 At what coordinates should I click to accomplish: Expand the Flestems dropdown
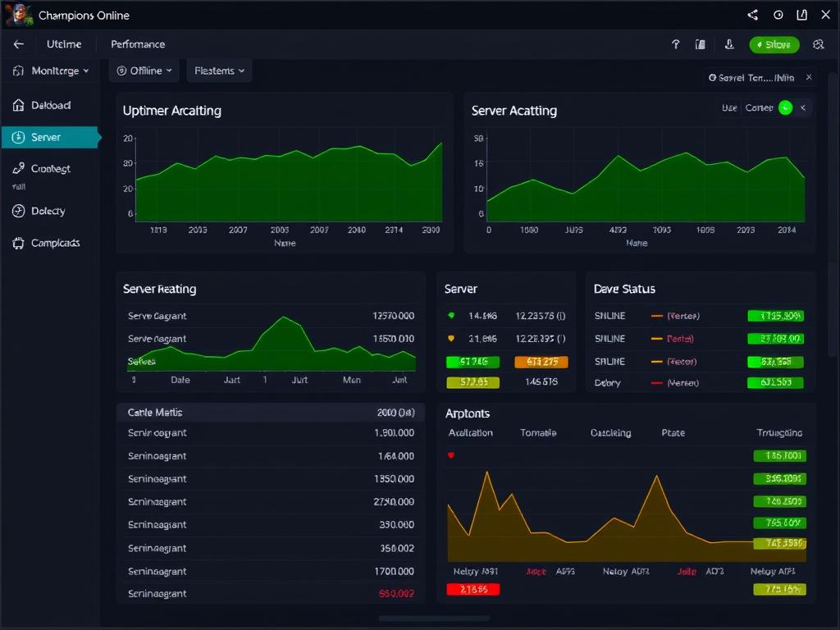click(219, 71)
